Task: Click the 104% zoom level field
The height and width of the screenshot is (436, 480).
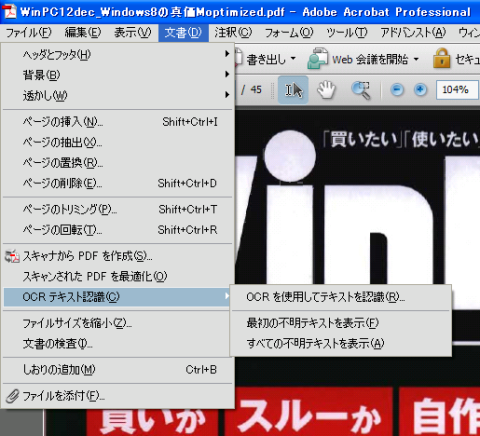Action: [457, 90]
